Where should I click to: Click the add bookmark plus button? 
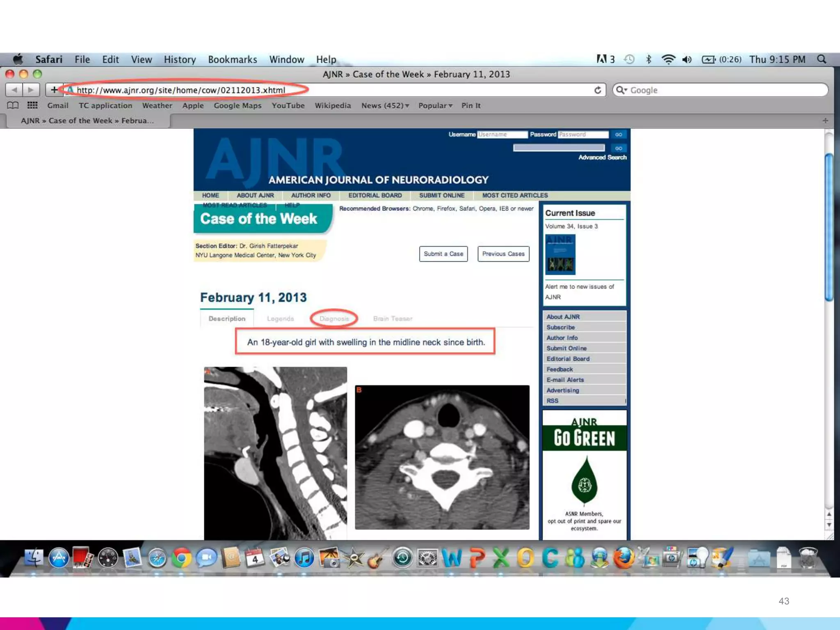(x=54, y=90)
